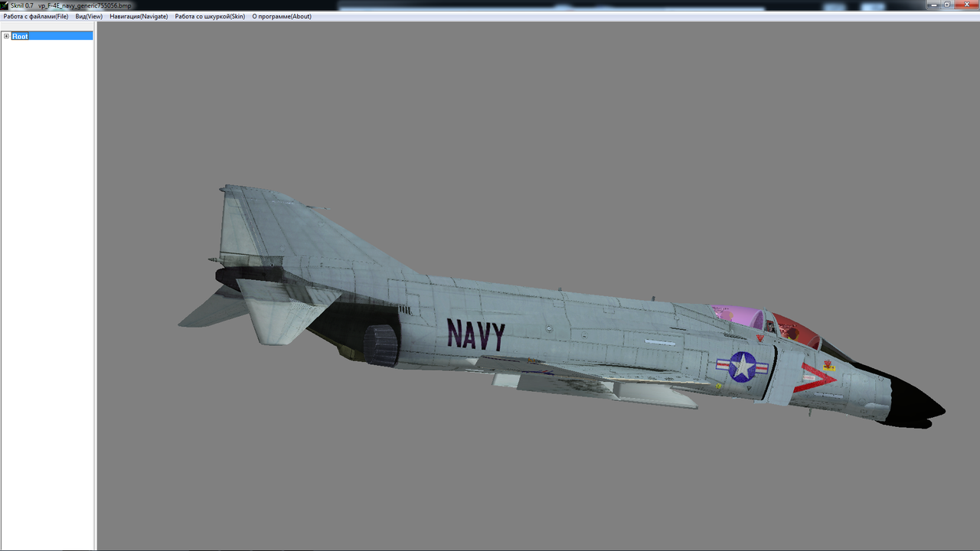Open the Работа с файлами(File) menu
The width and height of the screenshot is (980, 551).
36,16
